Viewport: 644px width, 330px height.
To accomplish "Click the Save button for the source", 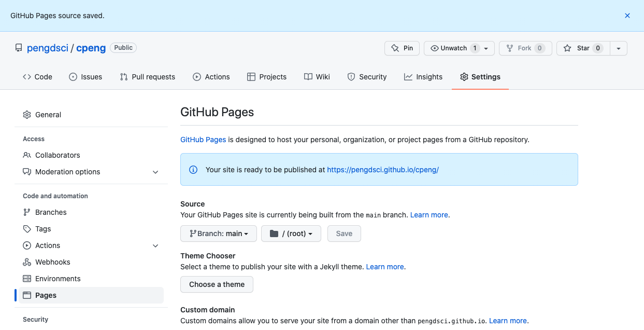I will pos(344,233).
